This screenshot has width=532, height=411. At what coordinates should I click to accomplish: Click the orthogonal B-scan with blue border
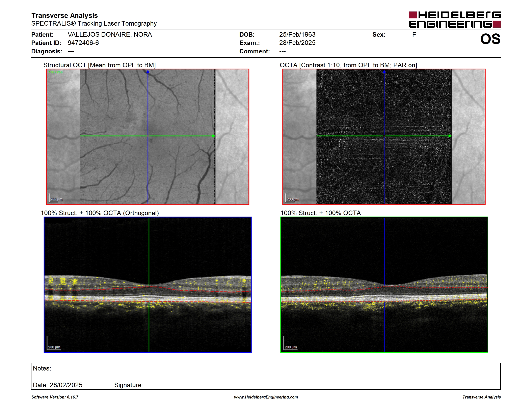pyautogui.click(x=148, y=285)
